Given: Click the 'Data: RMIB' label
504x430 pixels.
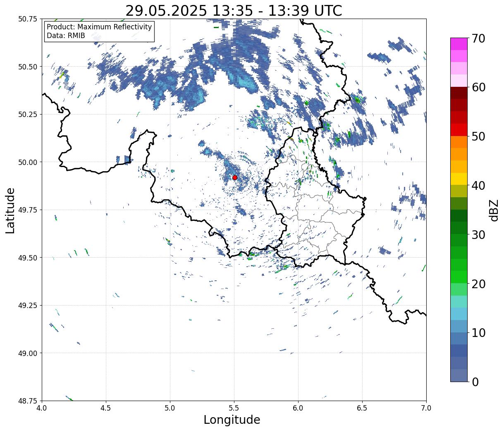Looking at the screenshot, I should pos(66,36).
